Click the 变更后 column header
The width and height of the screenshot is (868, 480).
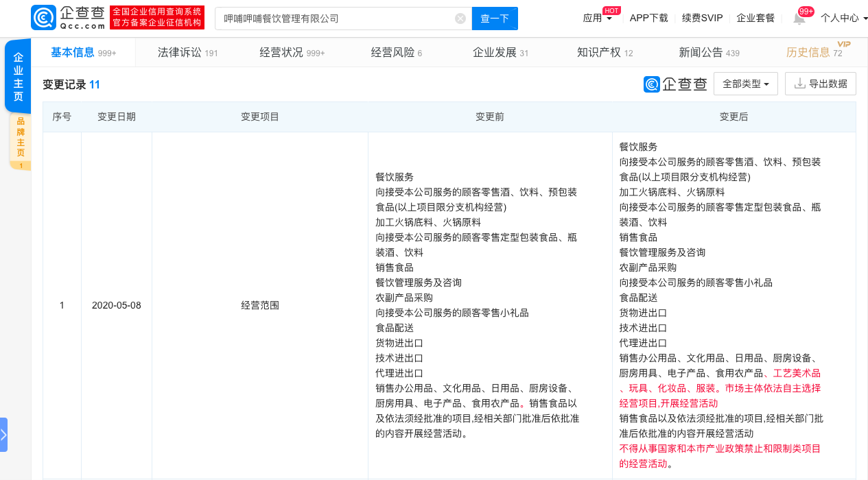[734, 117]
